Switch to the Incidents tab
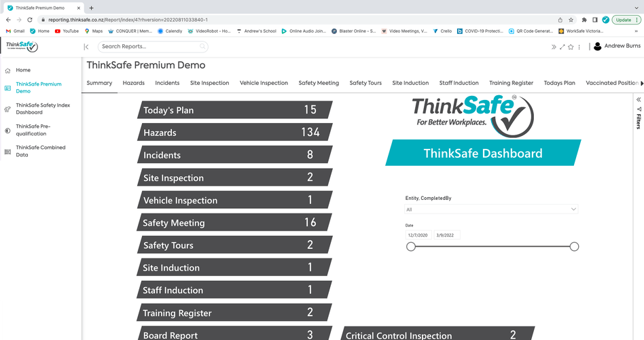The height and width of the screenshot is (340, 644). click(167, 83)
